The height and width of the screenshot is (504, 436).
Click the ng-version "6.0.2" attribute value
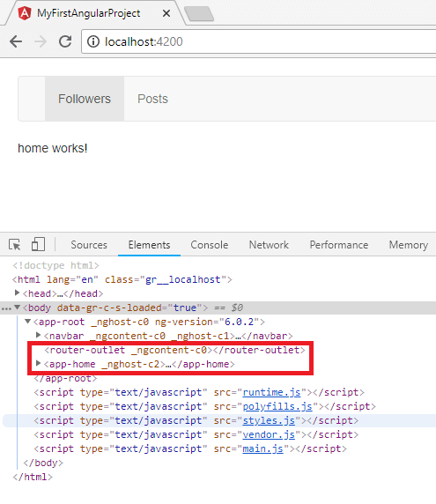point(239,322)
